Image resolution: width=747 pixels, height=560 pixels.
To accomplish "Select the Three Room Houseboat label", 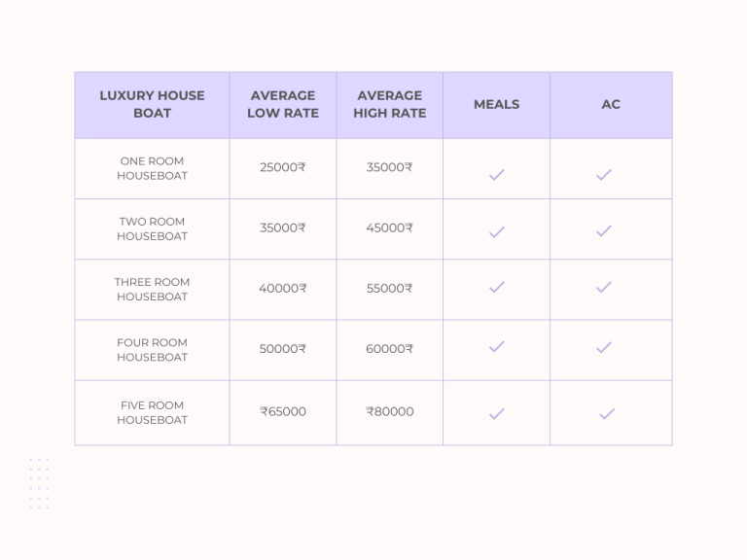I will (x=152, y=289).
